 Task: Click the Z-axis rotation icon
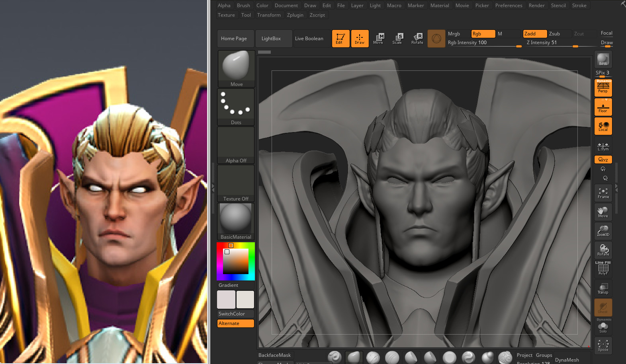[605, 178]
